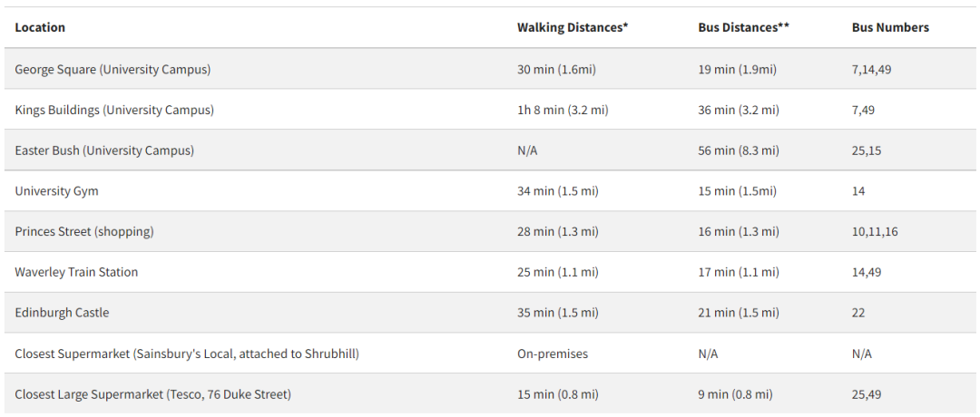
Task: Click the Bus Distances column header
Action: 743,27
